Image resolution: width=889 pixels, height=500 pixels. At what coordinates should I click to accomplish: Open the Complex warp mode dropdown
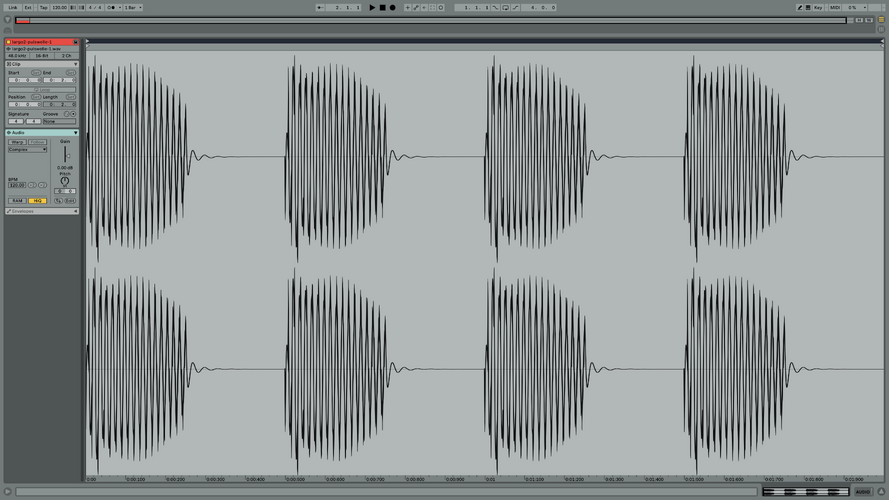(x=27, y=150)
